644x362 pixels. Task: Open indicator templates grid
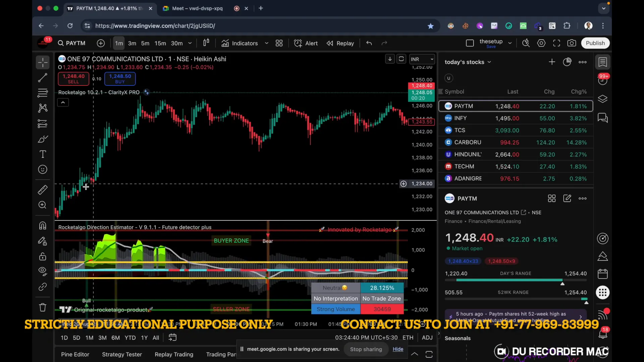click(279, 43)
